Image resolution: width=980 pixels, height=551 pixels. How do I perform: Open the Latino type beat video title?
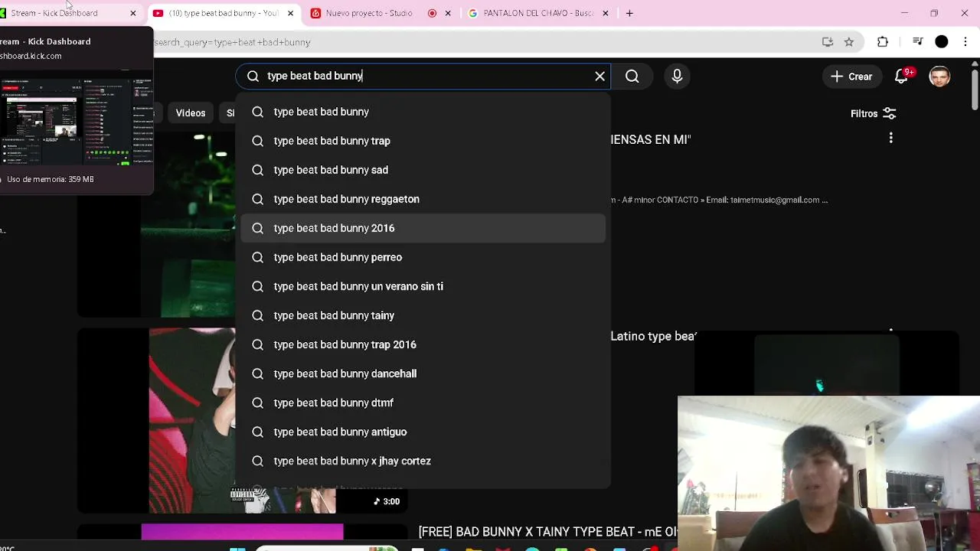(x=653, y=336)
